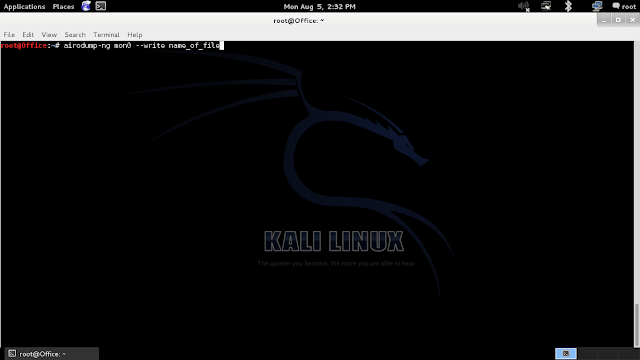This screenshot has width=640, height=360.
Task: Open the Iceweasel browser launcher icon
Action: (x=86, y=6)
